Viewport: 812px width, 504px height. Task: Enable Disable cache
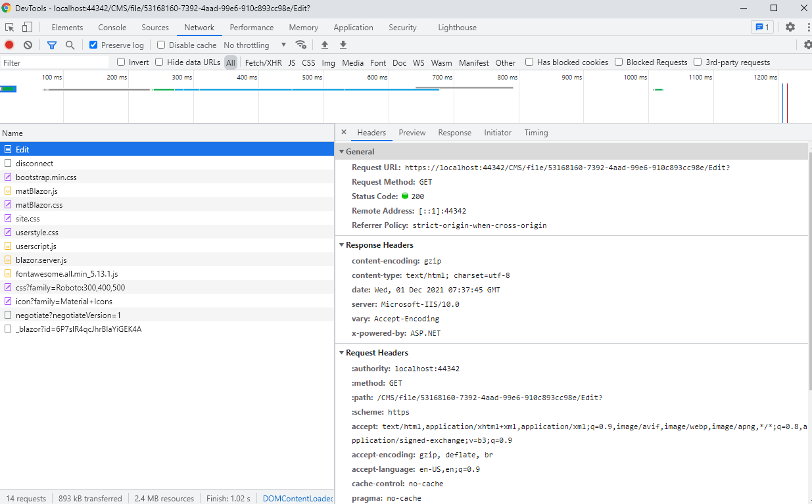[x=160, y=45]
